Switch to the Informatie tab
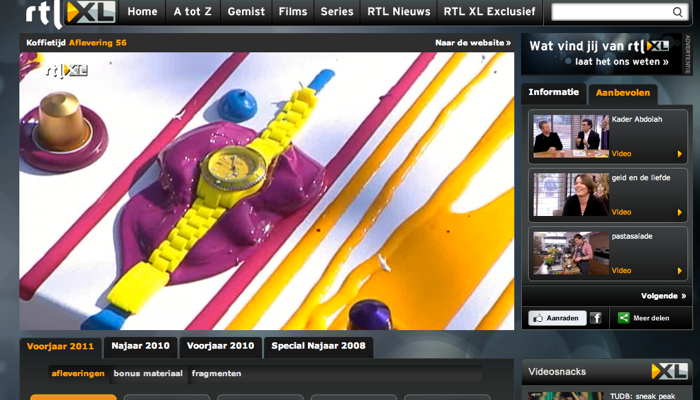The width and height of the screenshot is (700, 400). point(554,92)
